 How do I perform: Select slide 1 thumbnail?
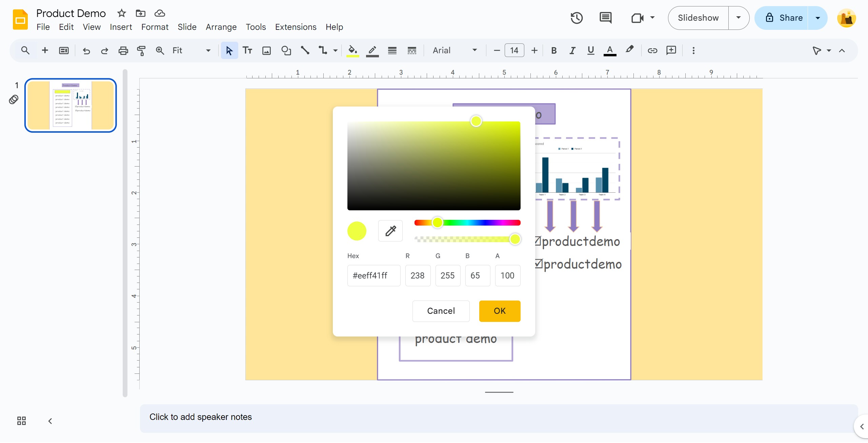70,105
